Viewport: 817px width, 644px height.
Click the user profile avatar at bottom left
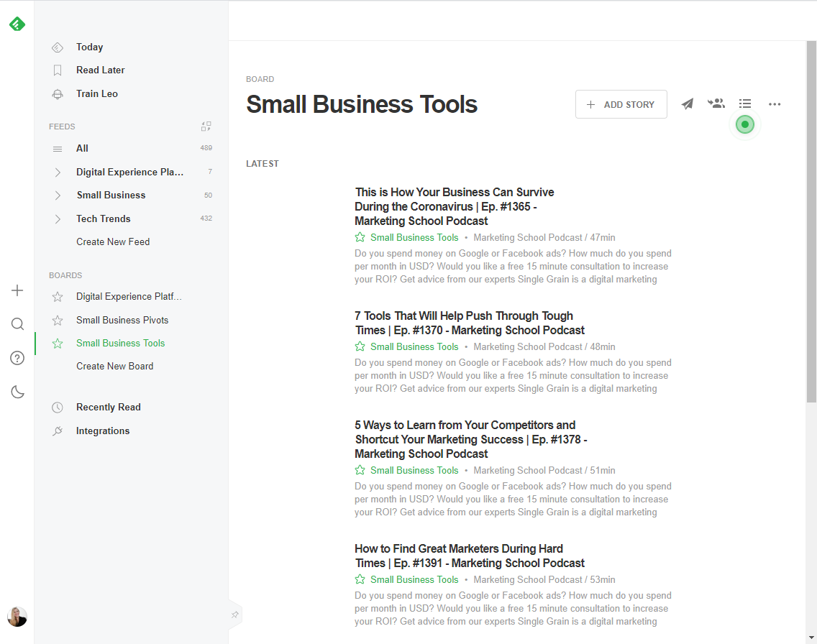(x=17, y=617)
